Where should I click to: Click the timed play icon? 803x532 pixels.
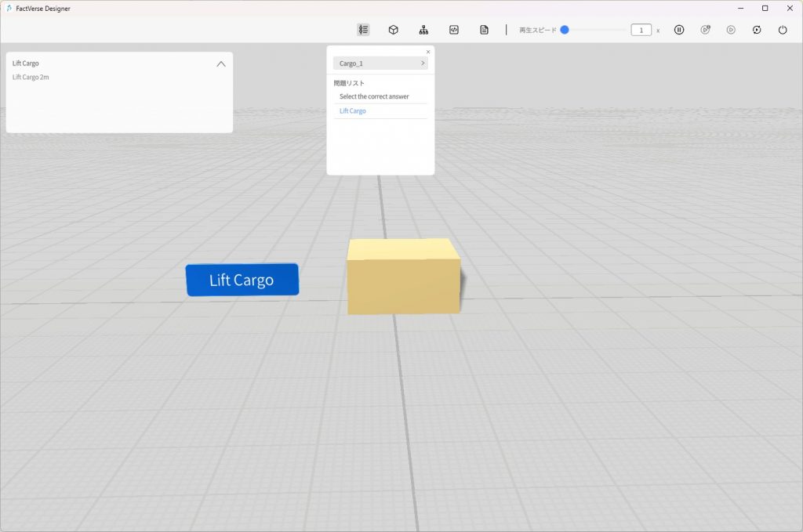click(x=705, y=30)
